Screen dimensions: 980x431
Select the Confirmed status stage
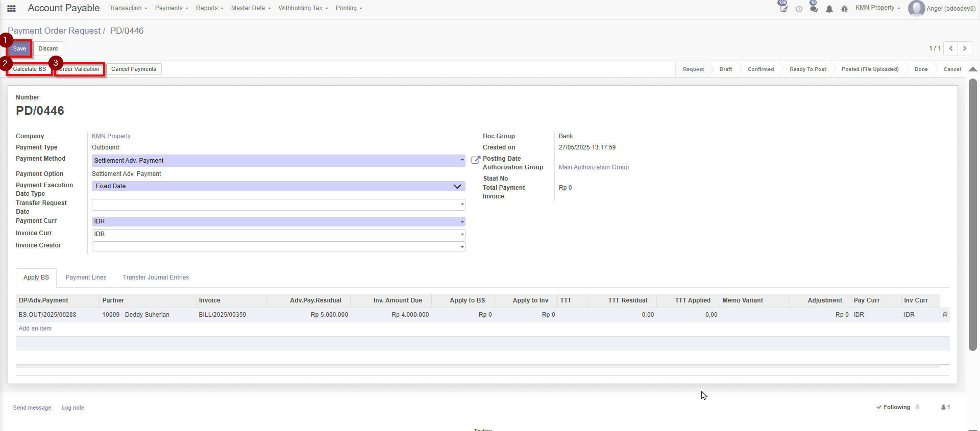point(761,69)
